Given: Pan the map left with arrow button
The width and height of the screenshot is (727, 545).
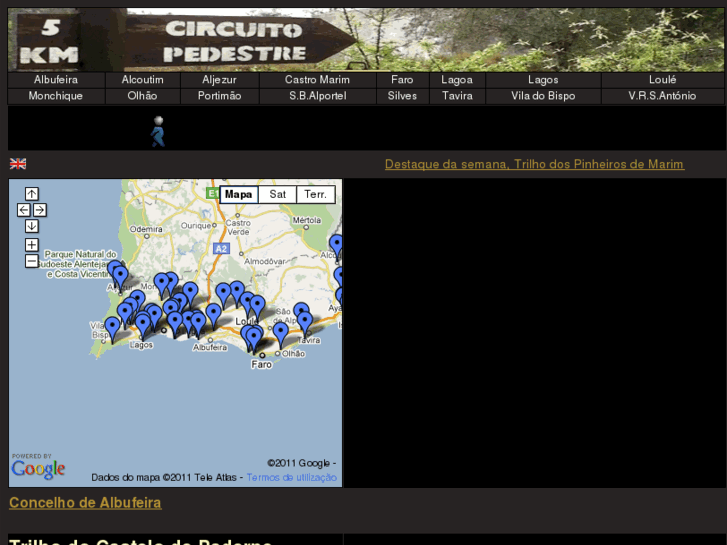Looking at the screenshot, I should coord(24,210).
